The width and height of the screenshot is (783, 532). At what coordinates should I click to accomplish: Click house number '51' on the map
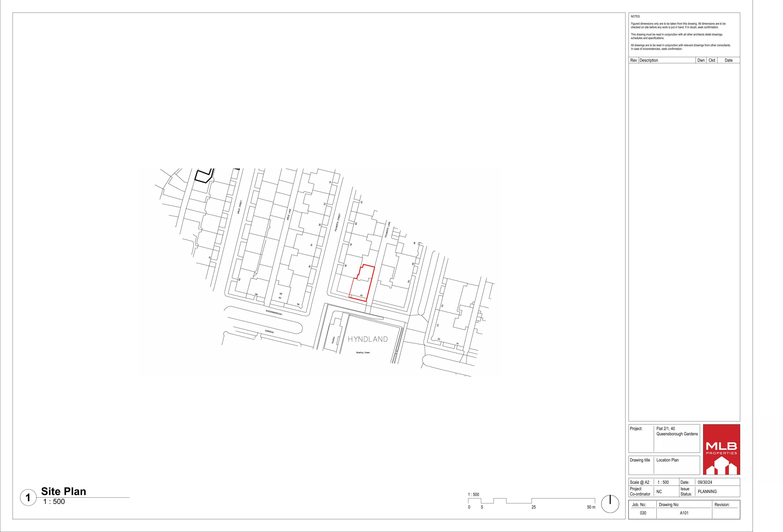[x=210, y=257]
